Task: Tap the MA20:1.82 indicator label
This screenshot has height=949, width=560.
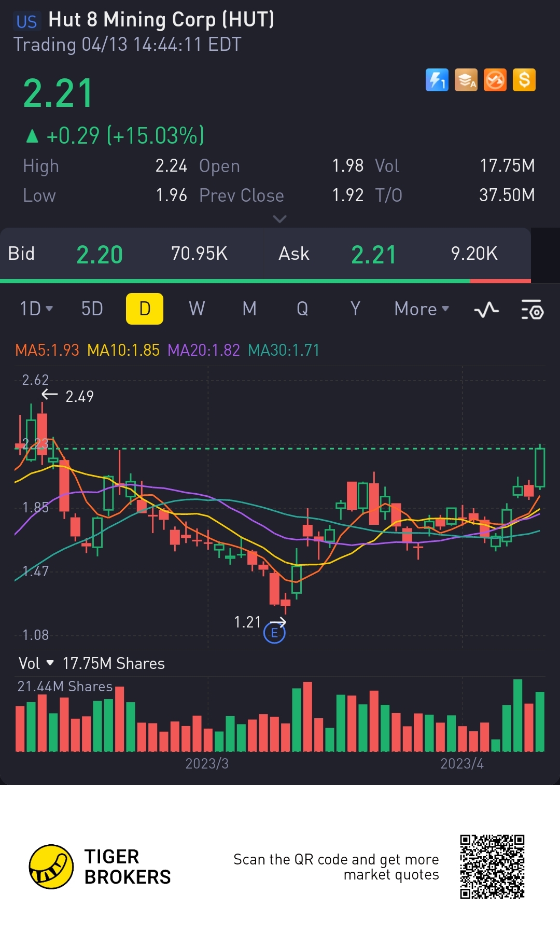Action: coord(204,350)
